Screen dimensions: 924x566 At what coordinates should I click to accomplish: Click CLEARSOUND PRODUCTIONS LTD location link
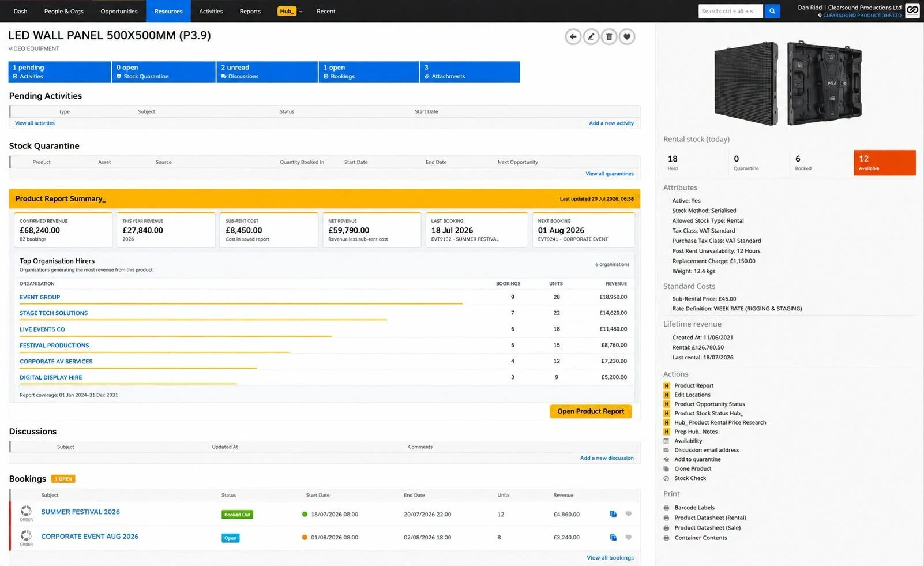862,16
